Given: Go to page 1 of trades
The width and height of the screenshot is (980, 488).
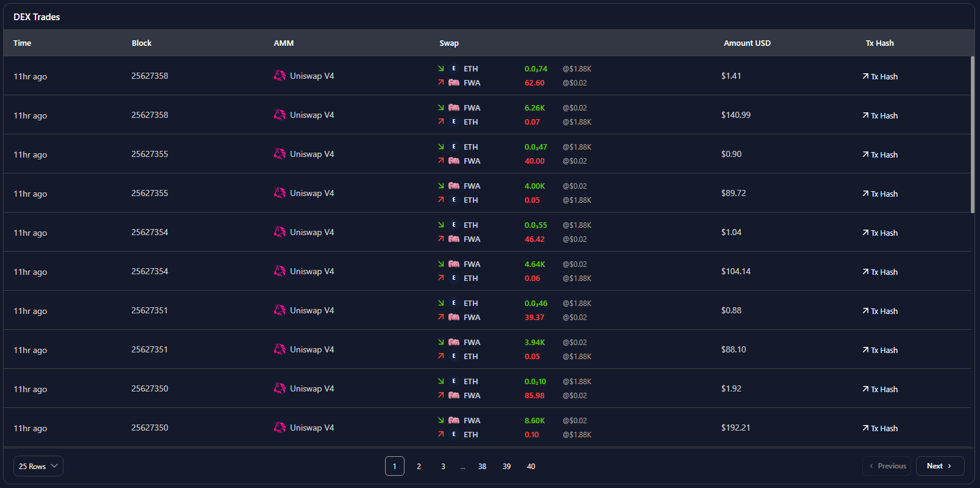Looking at the screenshot, I should [395, 466].
